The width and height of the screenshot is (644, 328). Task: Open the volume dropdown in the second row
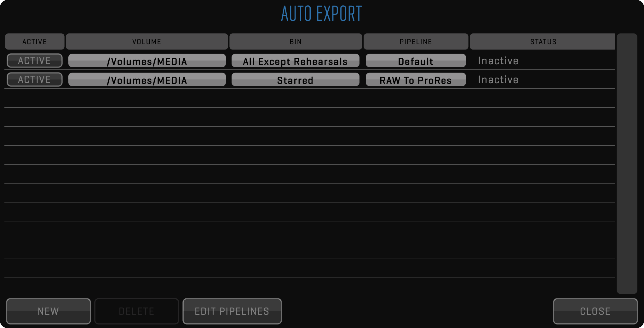[x=147, y=80]
